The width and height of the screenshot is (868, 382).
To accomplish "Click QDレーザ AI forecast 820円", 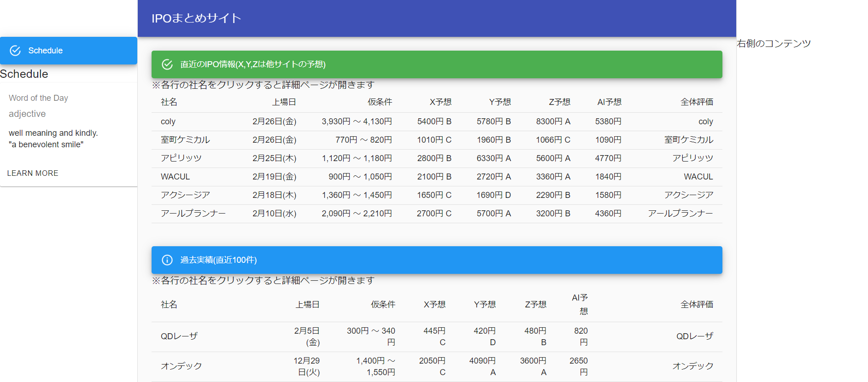I will click(x=581, y=336).
